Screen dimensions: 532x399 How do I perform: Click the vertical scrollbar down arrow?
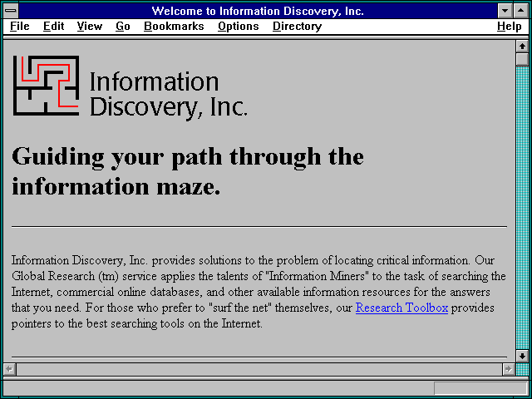[x=522, y=356]
